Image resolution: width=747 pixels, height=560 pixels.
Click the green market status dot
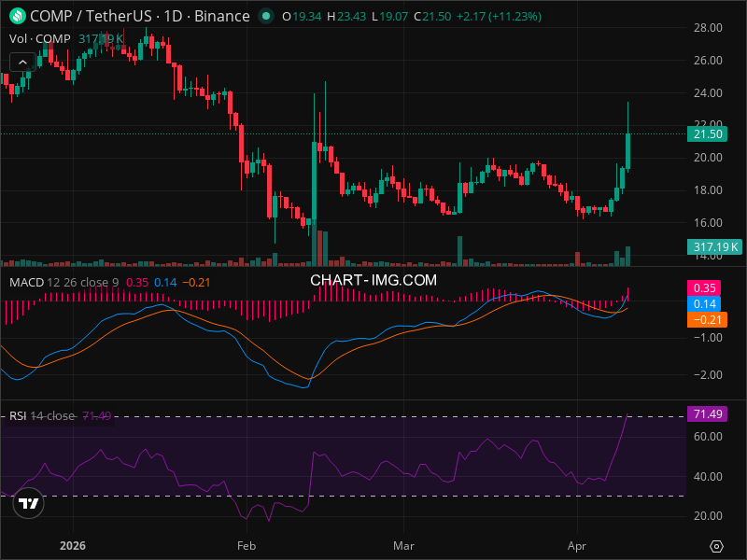[x=266, y=16]
